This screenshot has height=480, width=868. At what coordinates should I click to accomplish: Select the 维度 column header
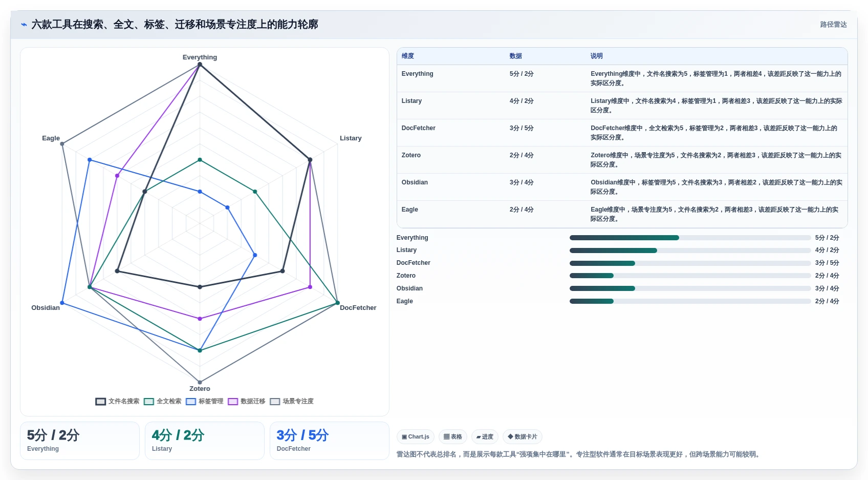pyautogui.click(x=408, y=56)
